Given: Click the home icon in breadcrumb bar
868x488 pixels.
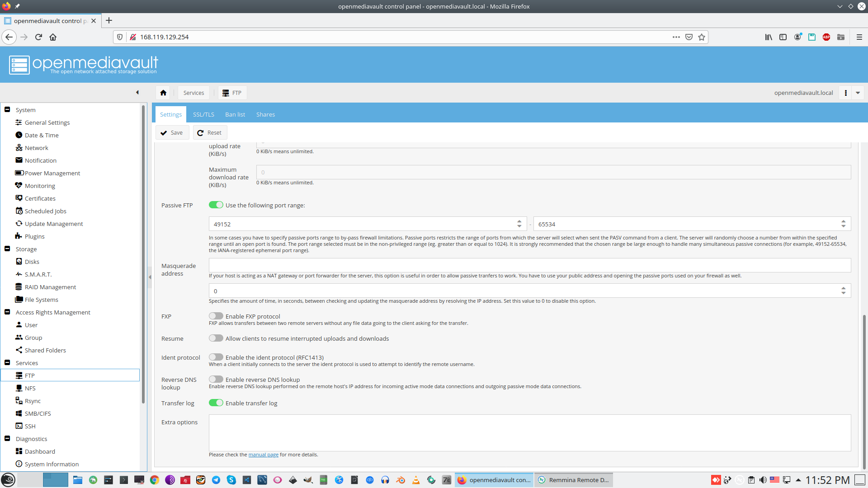Looking at the screenshot, I should (163, 93).
